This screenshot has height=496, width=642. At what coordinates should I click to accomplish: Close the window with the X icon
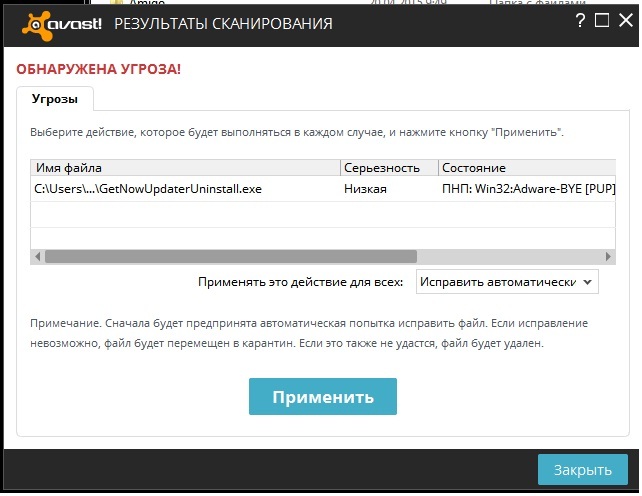pos(626,20)
